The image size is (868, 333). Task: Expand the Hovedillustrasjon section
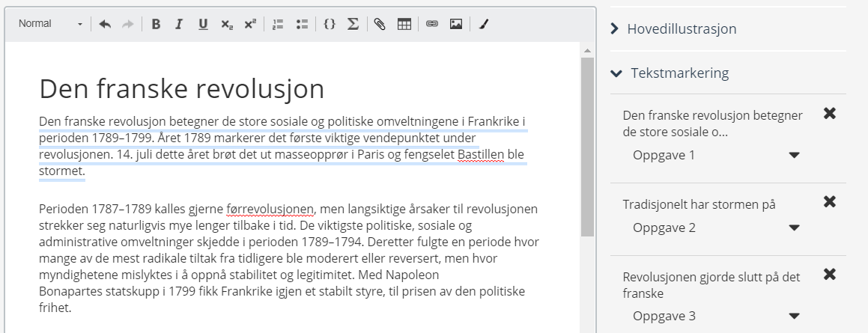[682, 29]
